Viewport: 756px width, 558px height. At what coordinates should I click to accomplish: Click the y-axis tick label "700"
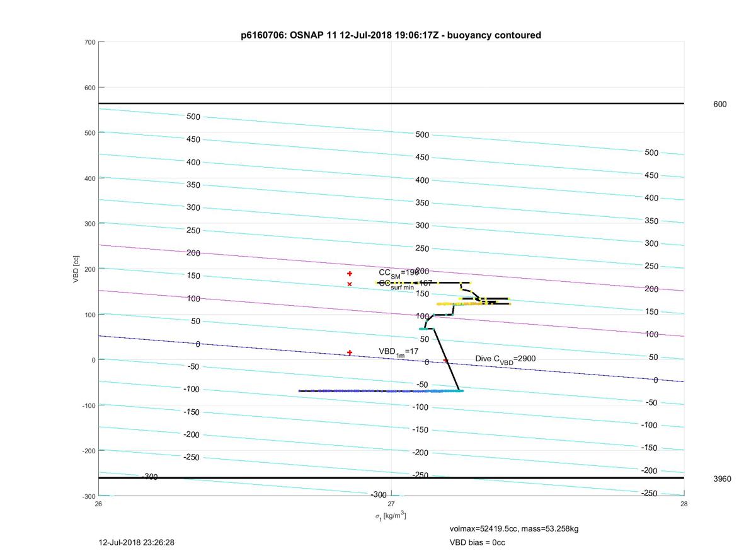point(89,42)
